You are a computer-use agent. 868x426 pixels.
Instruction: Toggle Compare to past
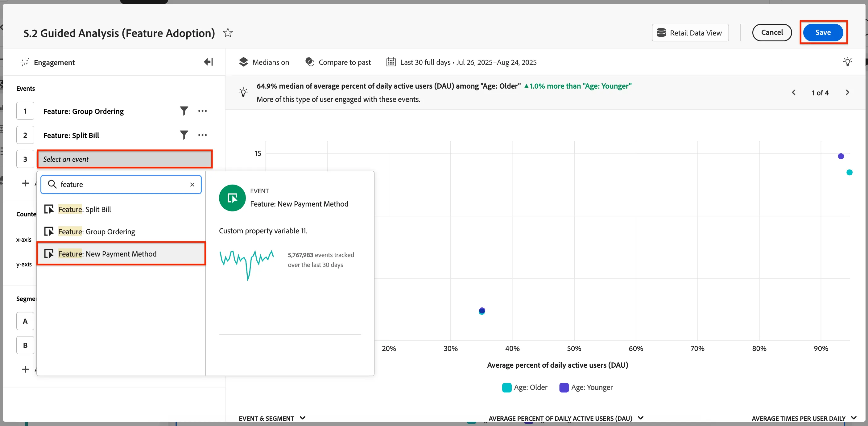338,62
